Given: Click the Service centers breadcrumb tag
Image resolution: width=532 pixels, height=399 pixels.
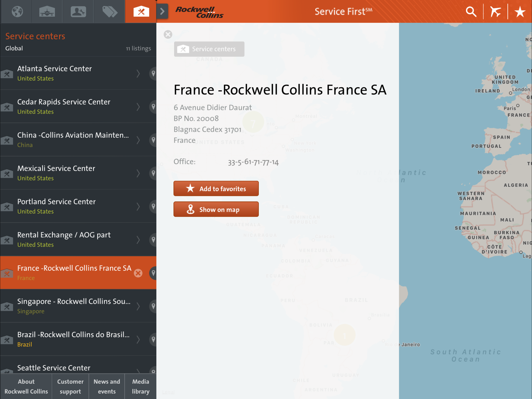Looking at the screenshot, I should pos(209,49).
